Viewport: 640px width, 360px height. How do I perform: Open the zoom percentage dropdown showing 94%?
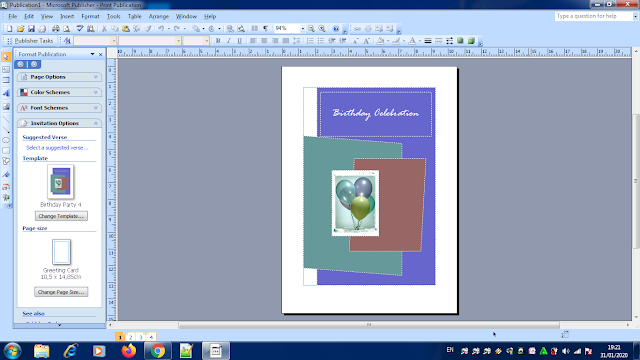click(302, 29)
